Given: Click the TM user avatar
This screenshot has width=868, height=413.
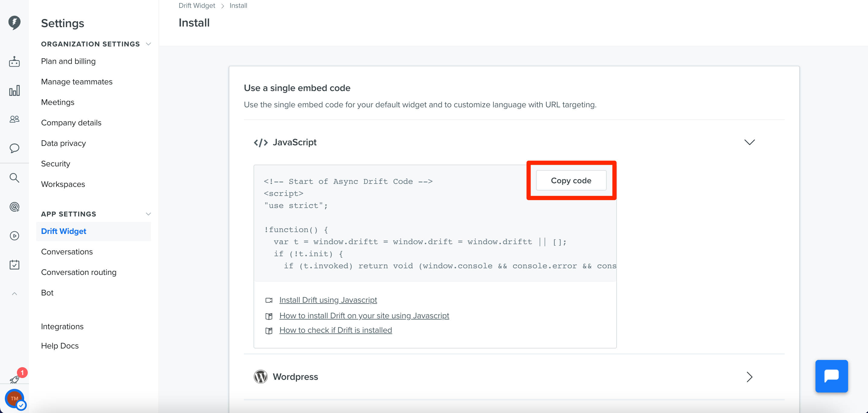Looking at the screenshot, I should (x=14, y=399).
